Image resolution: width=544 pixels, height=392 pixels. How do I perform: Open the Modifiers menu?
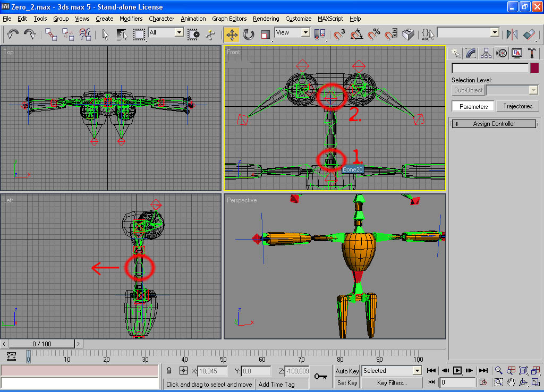(131, 19)
